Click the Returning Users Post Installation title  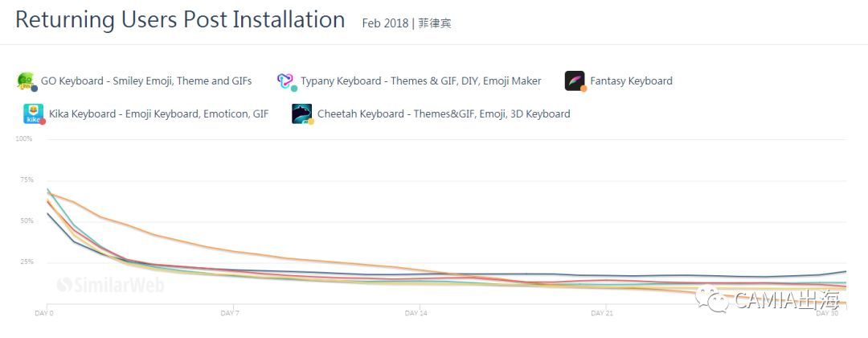tap(180, 20)
